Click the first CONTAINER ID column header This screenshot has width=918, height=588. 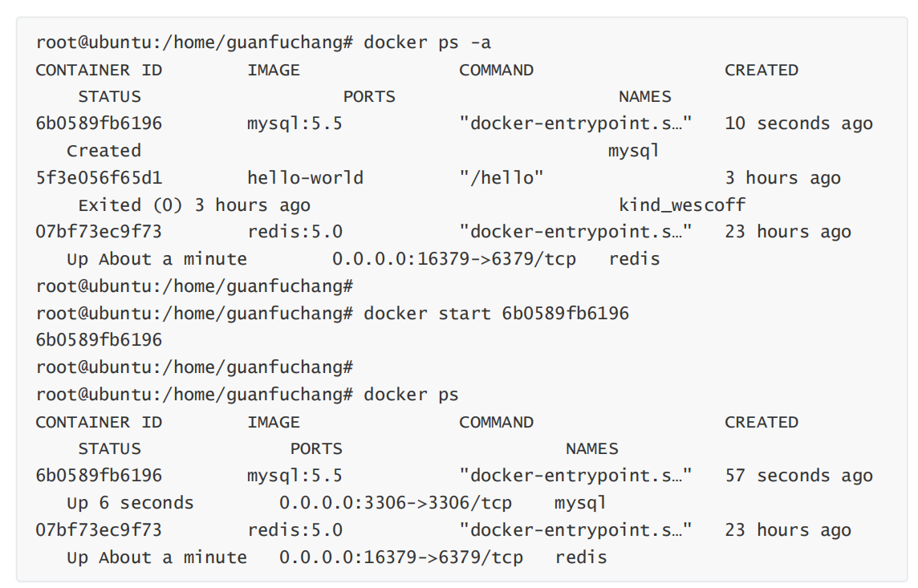click(x=99, y=70)
